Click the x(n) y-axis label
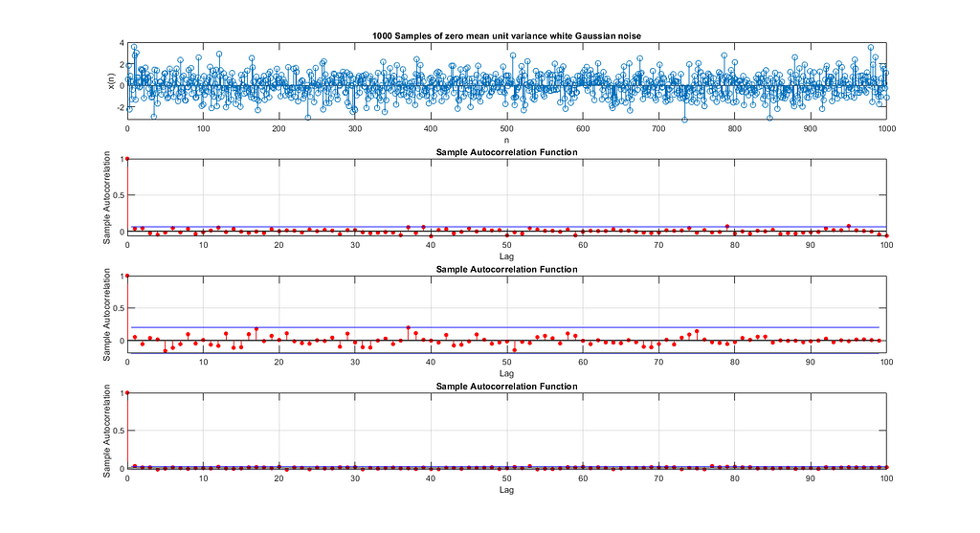The height and width of the screenshot is (533, 980). [x=112, y=80]
